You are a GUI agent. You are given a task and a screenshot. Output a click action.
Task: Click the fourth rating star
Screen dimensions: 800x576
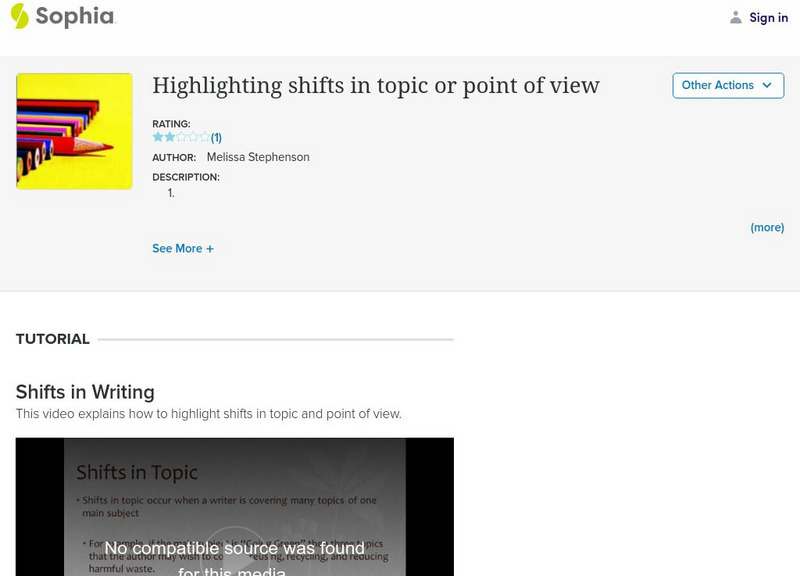[193, 137]
